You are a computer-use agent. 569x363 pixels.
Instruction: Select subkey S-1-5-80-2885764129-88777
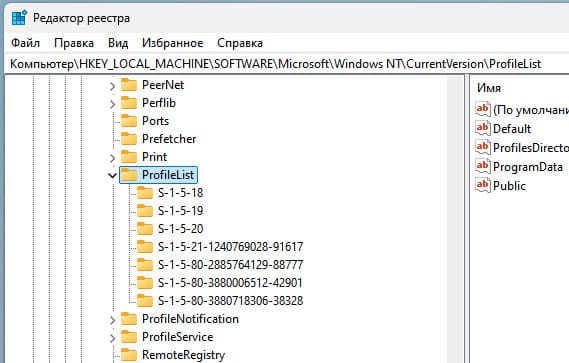pos(230,265)
